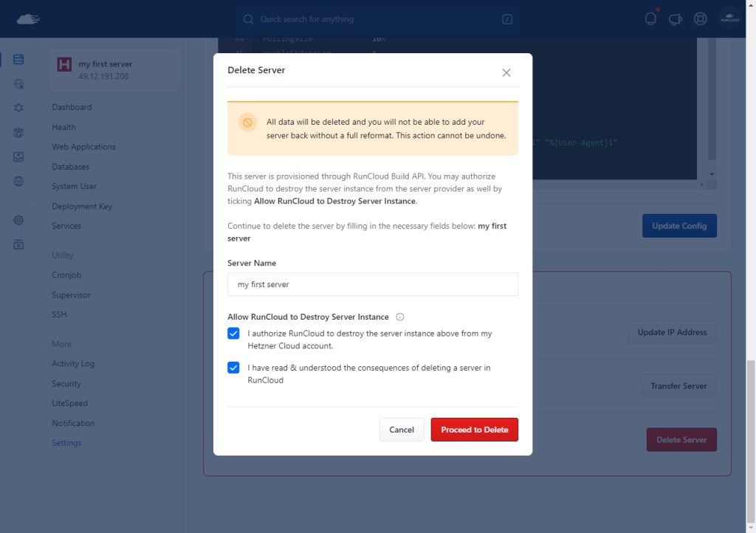Click the Update Config button
This screenshot has height=533, width=756.
coord(678,226)
